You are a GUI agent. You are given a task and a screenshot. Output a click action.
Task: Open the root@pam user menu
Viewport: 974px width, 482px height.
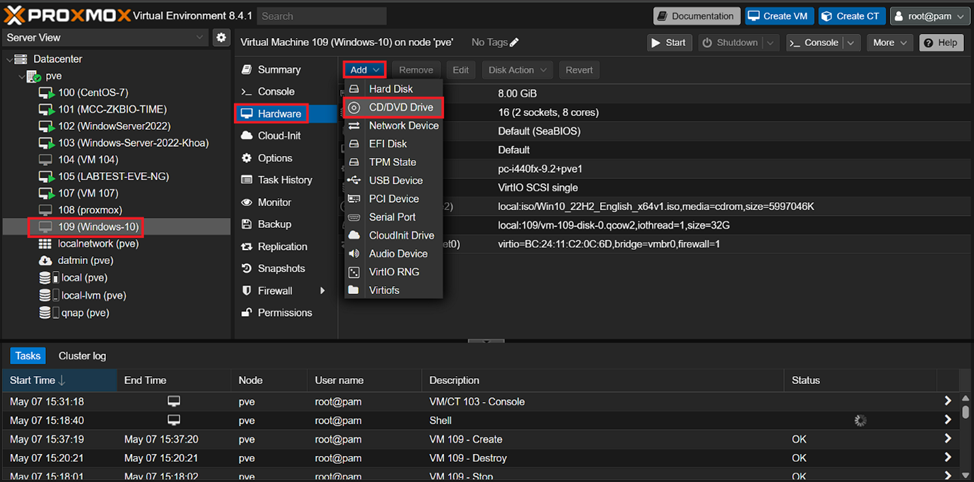click(x=926, y=16)
